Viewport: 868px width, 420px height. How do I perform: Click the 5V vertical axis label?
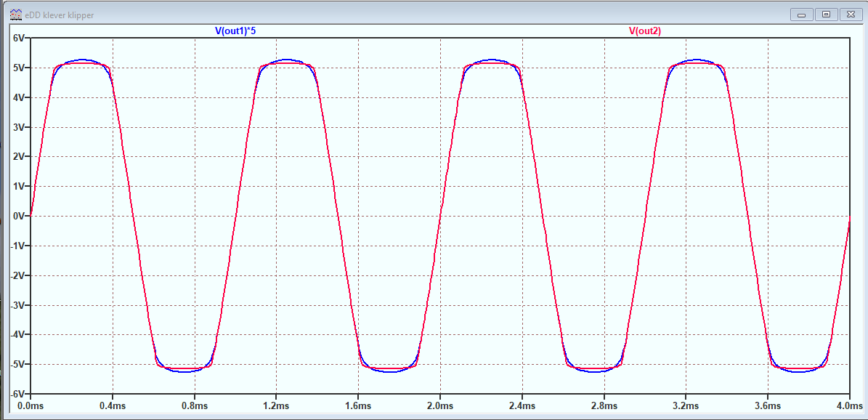click(18, 68)
